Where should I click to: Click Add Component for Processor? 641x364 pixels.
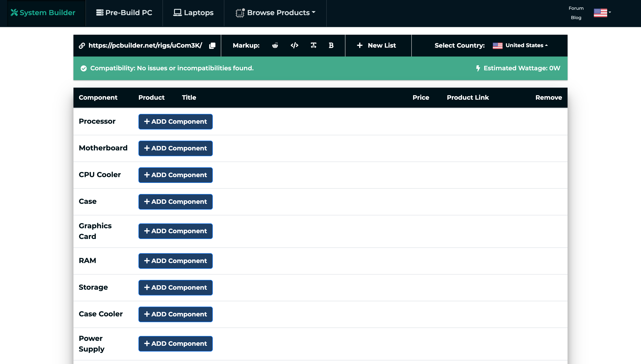175,121
